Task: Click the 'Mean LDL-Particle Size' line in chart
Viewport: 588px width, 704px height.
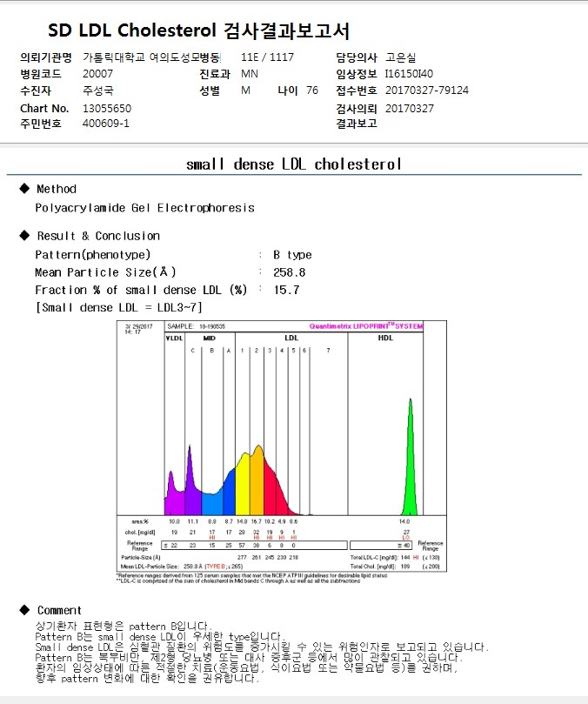Action: click(x=181, y=567)
